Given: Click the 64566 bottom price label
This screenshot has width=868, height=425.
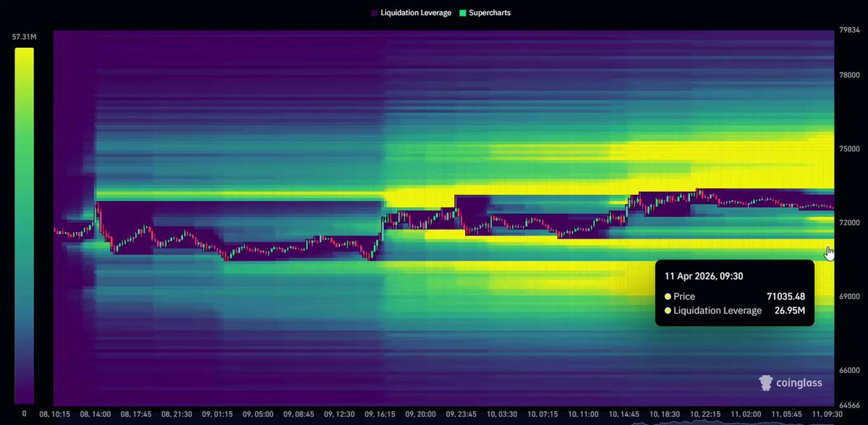Looking at the screenshot, I should (849, 405).
